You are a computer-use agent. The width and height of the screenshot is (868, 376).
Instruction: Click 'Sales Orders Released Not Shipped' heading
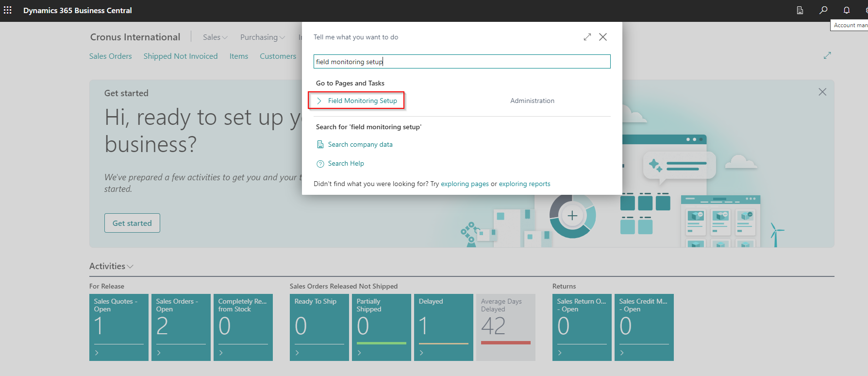tap(344, 286)
